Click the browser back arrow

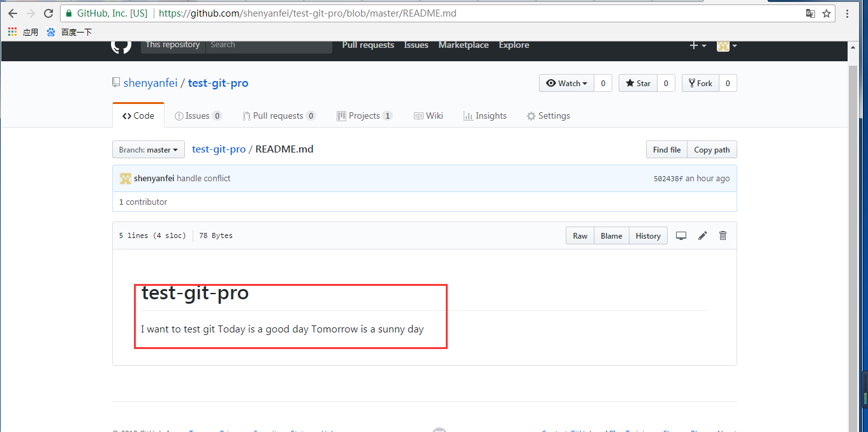click(13, 13)
